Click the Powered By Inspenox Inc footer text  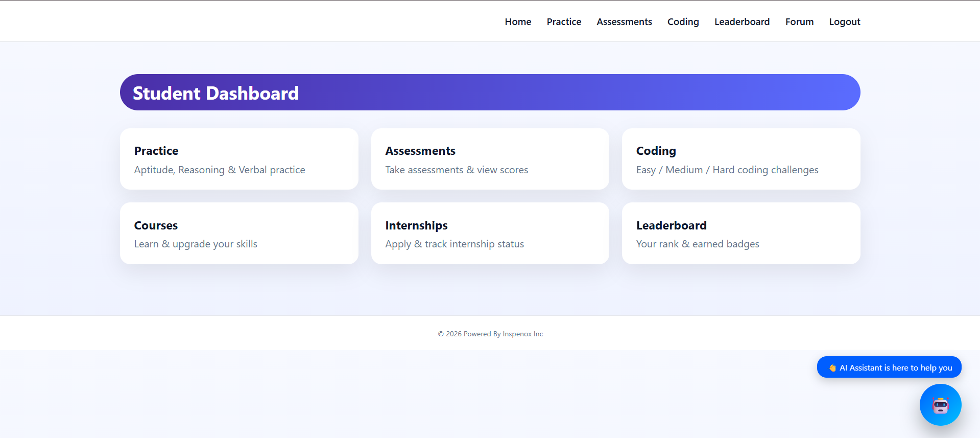(490, 334)
